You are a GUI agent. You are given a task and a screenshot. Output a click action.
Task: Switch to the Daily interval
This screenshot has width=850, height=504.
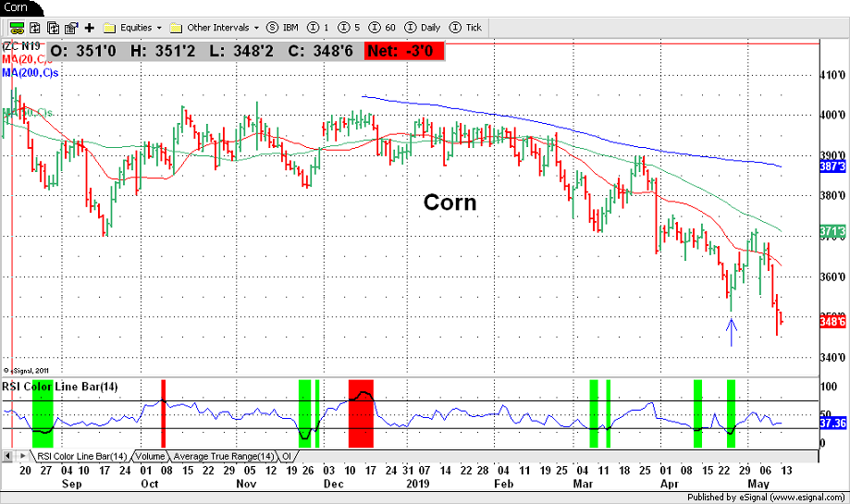[423, 28]
